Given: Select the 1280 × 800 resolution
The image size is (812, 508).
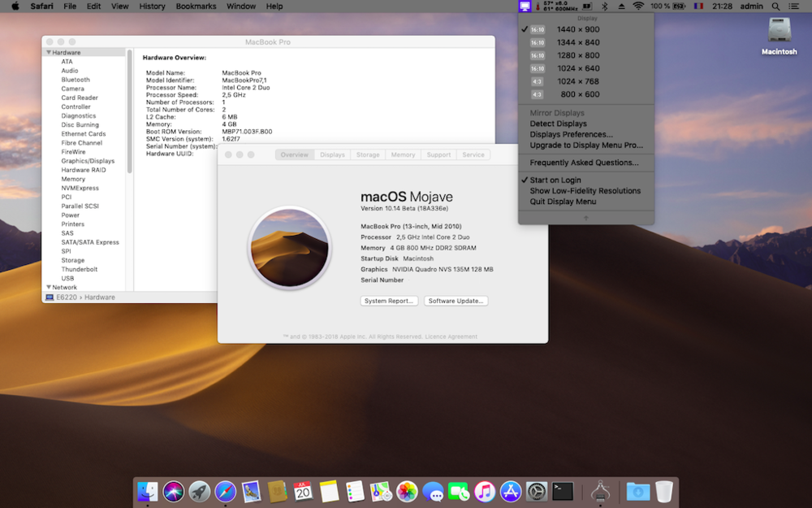Looking at the screenshot, I should [578, 55].
